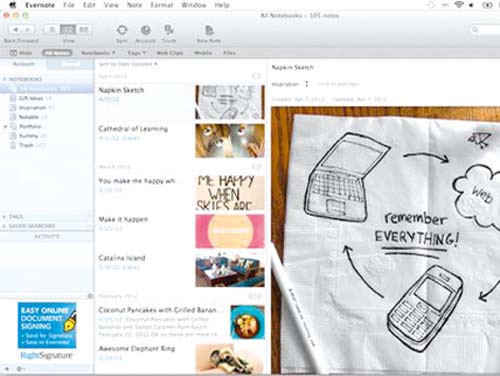Open the Account toolbar icon
Viewport: 500px width, 376px height.
(x=145, y=30)
